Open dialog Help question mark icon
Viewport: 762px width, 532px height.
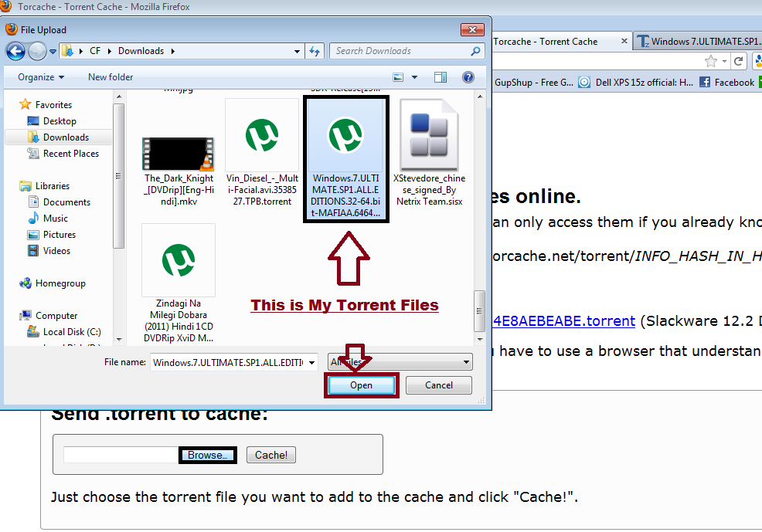point(468,77)
